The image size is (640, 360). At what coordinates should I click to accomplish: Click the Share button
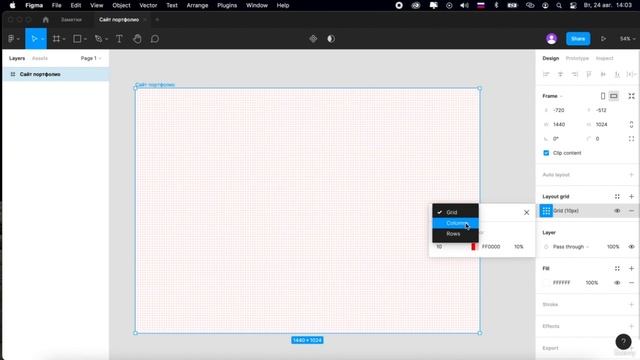pyautogui.click(x=578, y=39)
